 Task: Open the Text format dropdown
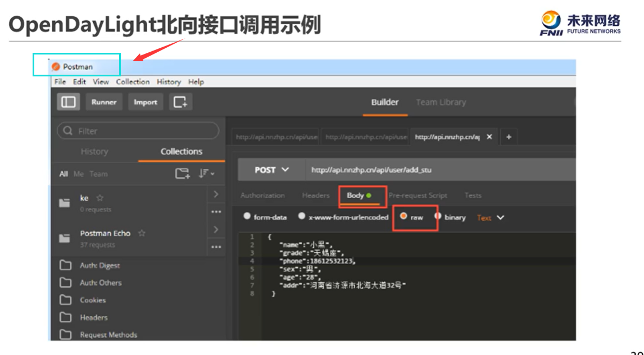(490, 218)
